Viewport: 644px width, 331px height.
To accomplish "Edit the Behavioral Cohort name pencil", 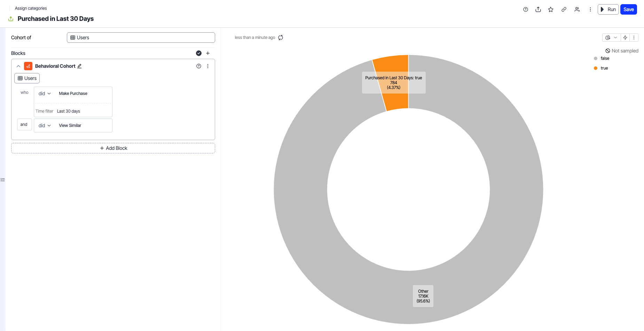I will [79, 66].
